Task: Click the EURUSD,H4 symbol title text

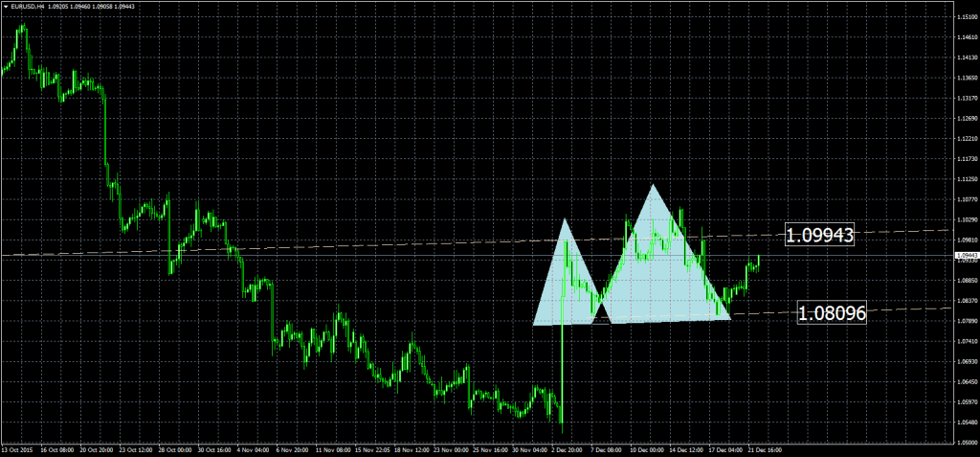Action: click(25, 7)
